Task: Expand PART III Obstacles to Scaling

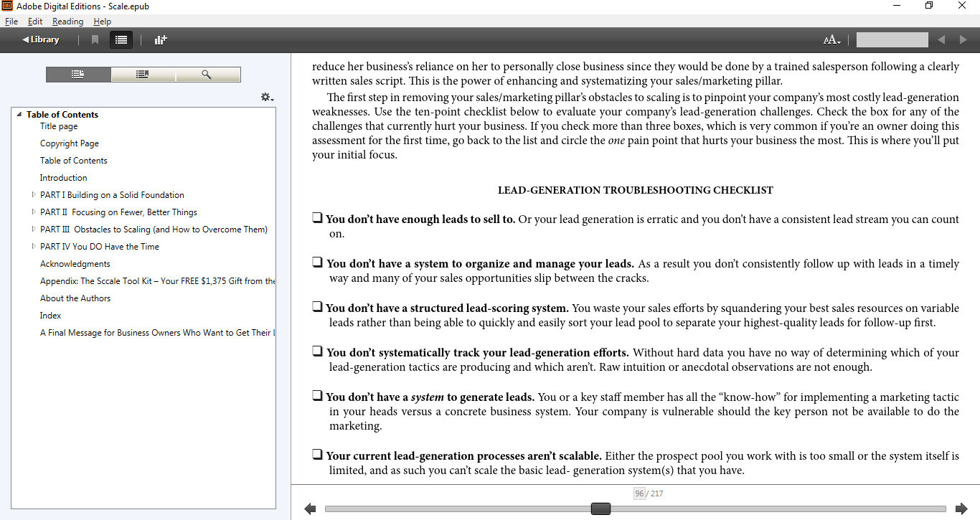Action: [x=33, y=230]
